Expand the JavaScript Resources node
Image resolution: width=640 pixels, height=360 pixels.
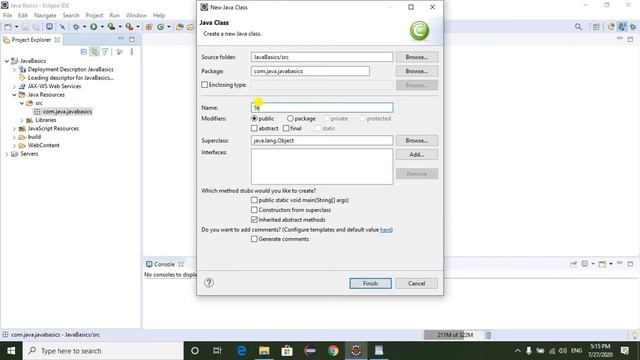pos(14,129)
